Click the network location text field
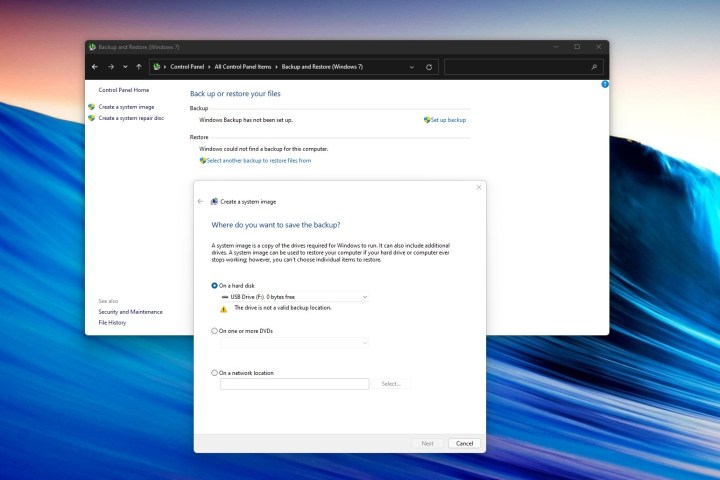 click(294, 384)
